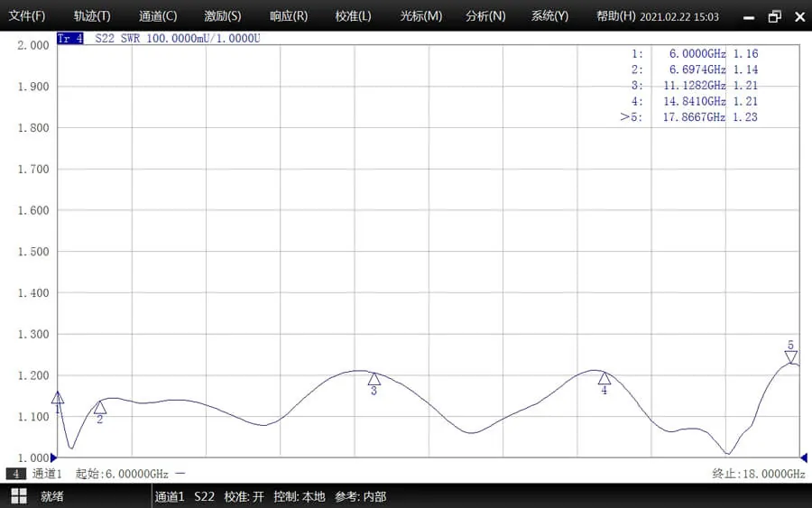
Task: Select marker 2 triangle on trace
Action: [100, 408]
